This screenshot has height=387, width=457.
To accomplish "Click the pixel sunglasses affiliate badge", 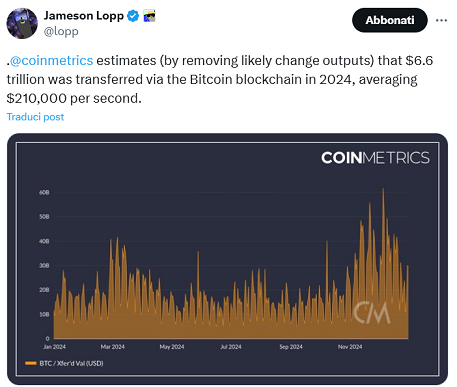I will coord(149,16).
